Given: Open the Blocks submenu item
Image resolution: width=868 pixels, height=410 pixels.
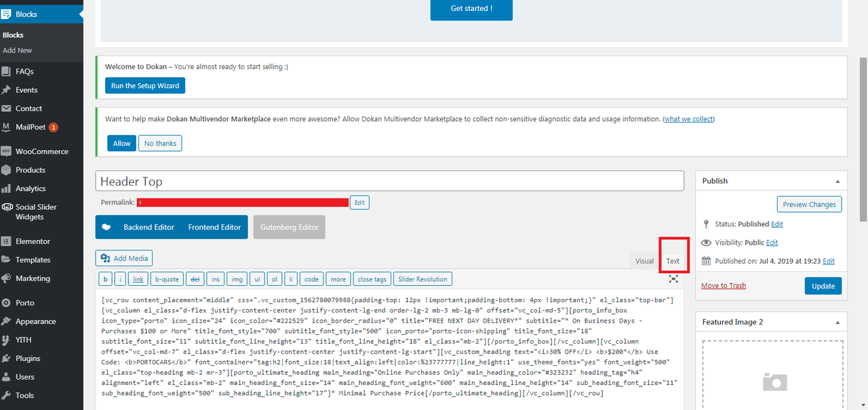Looking at the screenshot, I should [x=13, y=35].
